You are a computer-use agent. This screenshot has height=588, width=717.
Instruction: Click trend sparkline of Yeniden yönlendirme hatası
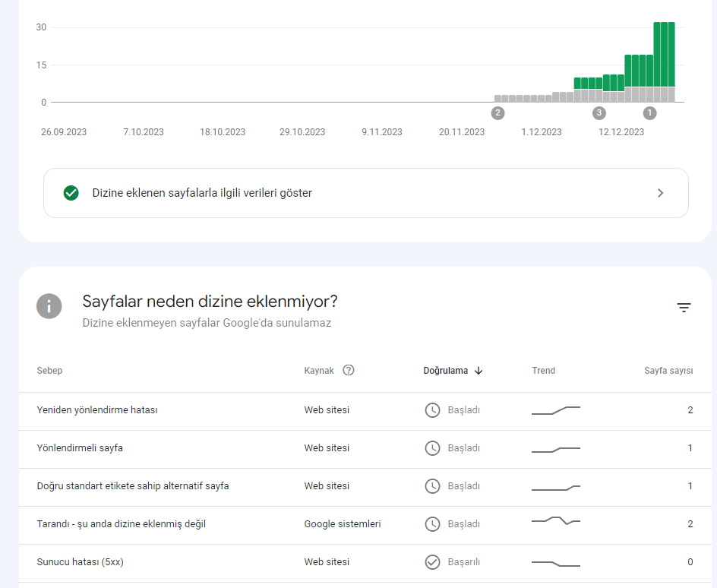coord(555,410)
